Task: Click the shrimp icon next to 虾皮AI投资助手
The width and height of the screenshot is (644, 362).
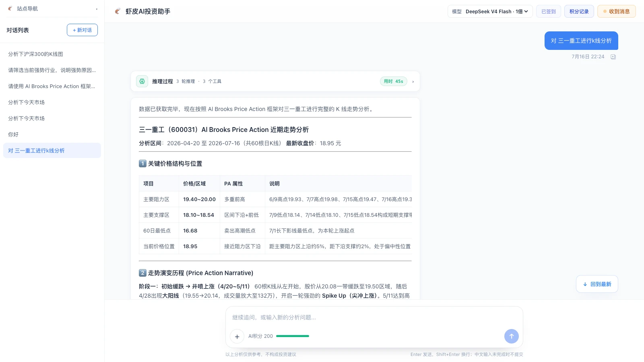Action: tap(118, 11)
